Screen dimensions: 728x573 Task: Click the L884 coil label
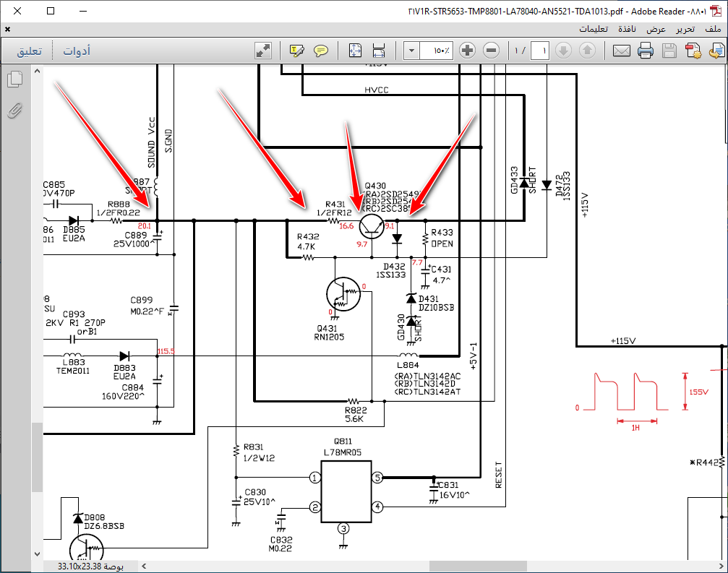click(408, 365)
